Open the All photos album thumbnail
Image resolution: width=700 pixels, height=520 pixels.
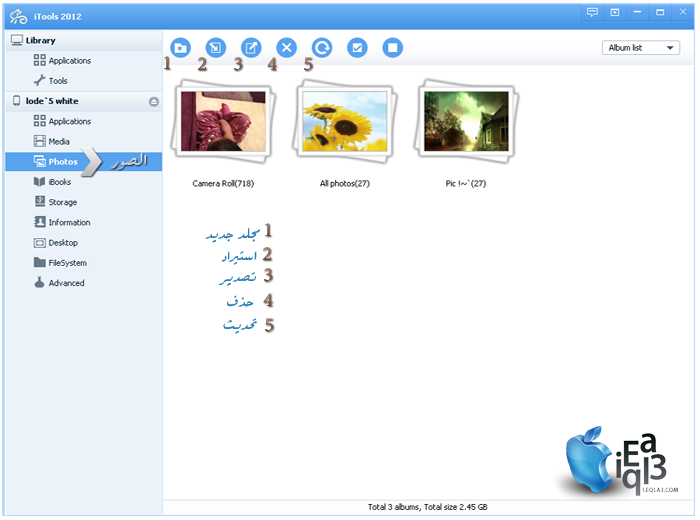coord(346,120)
